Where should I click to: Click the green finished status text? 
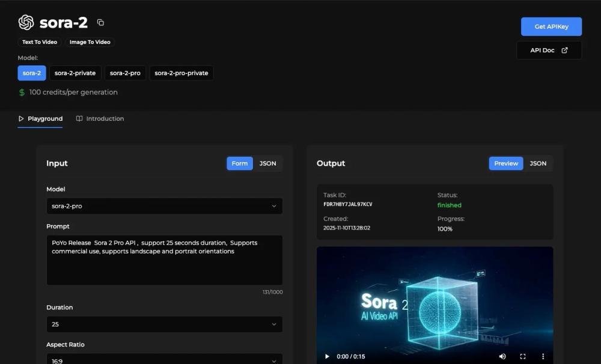[449, 205]
